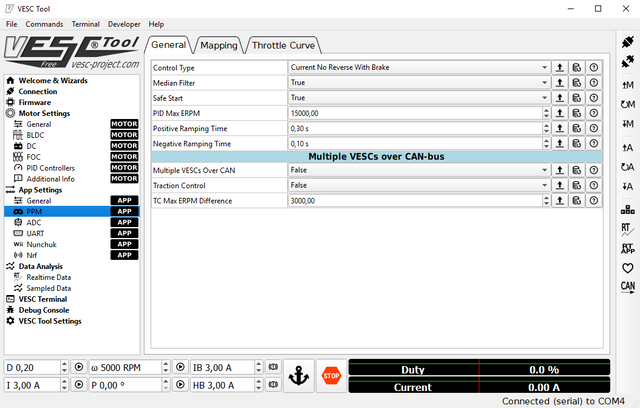The image size is (640, 408).
Task: Open Firmware page in sidebar
Action: [71, 102]
